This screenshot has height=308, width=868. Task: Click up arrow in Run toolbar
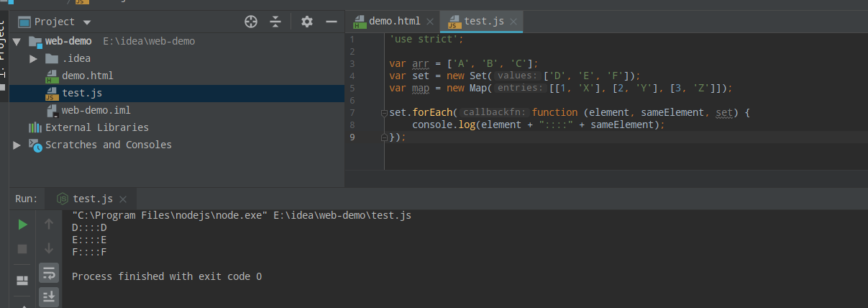coord(49,225)
